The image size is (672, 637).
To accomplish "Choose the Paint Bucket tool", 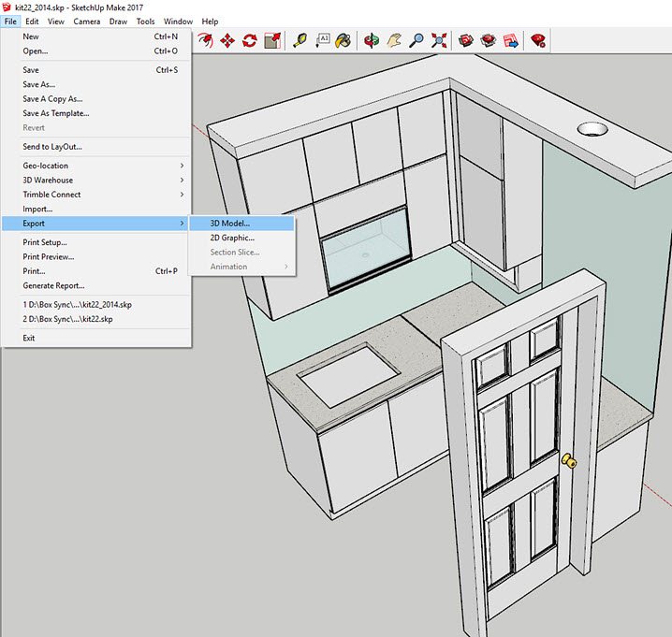I will pos(344,40).
